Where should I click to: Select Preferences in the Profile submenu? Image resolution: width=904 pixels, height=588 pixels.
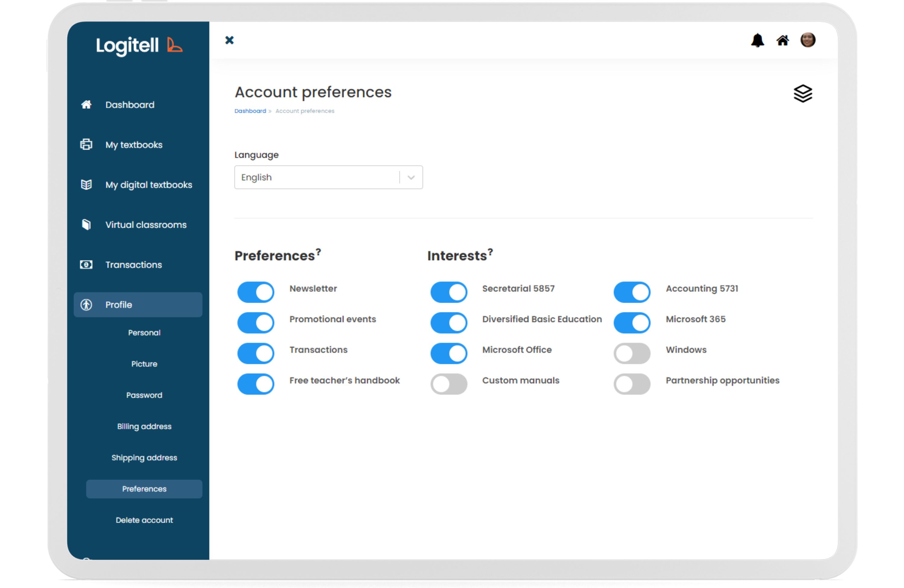(x=144, y=489)
